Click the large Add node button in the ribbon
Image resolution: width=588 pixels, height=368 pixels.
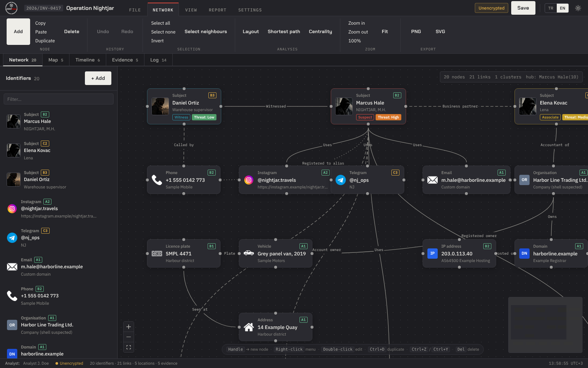click(x=18, y=32)
